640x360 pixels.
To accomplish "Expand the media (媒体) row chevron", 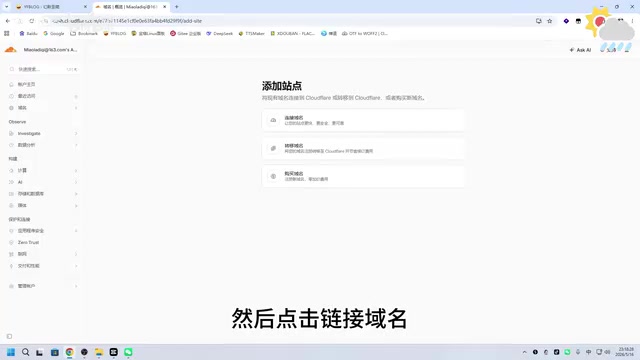I will click(x=76, y=206).
